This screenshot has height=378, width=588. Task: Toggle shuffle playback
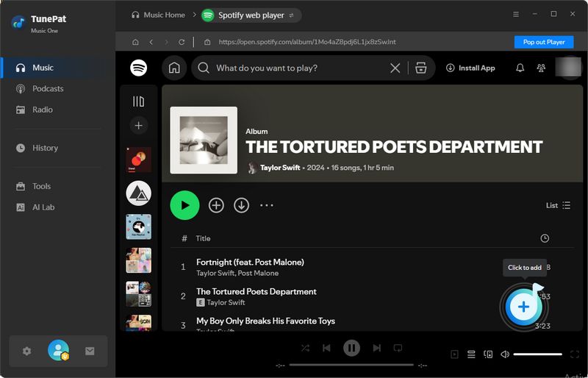(x=306, y=348)
